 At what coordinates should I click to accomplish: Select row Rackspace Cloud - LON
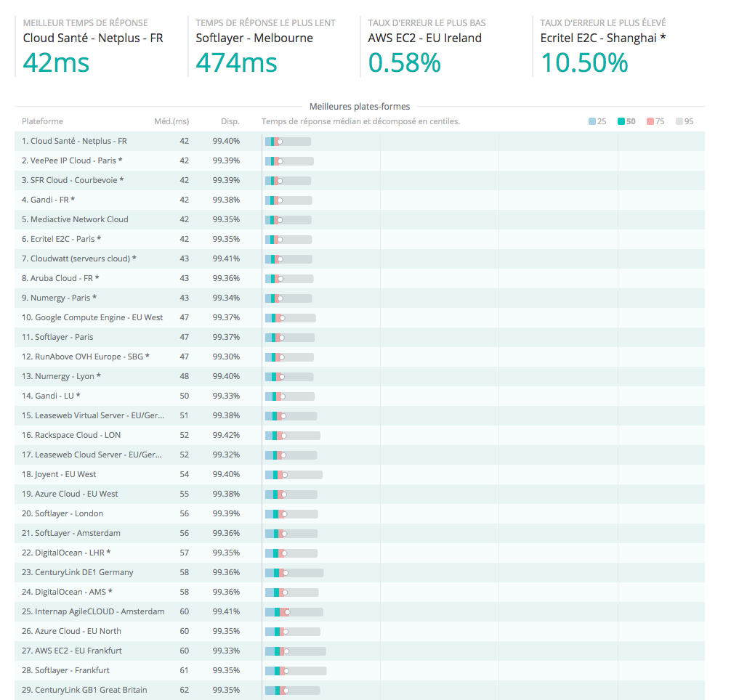click(360, 436)
